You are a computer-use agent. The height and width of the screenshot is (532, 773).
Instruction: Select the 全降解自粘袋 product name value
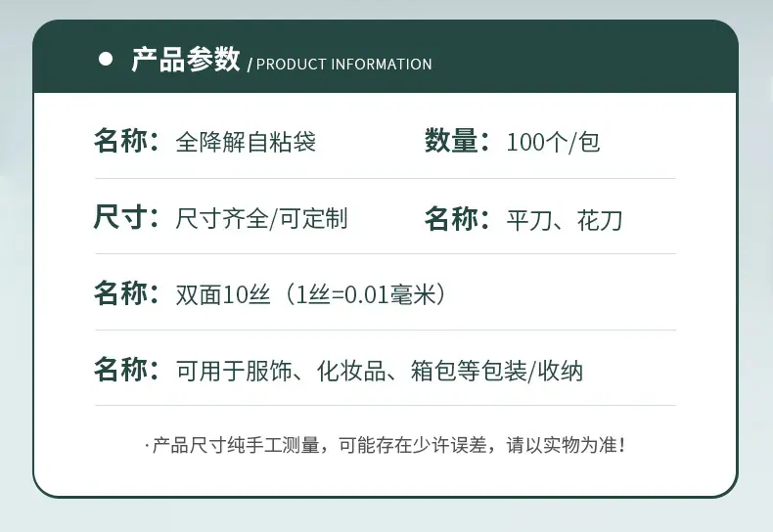pos(246,142)
